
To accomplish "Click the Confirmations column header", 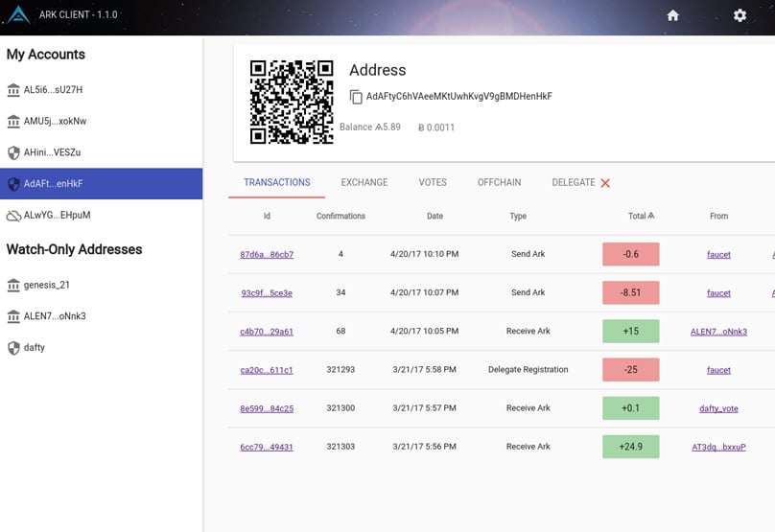I will (x=341, y=216).
